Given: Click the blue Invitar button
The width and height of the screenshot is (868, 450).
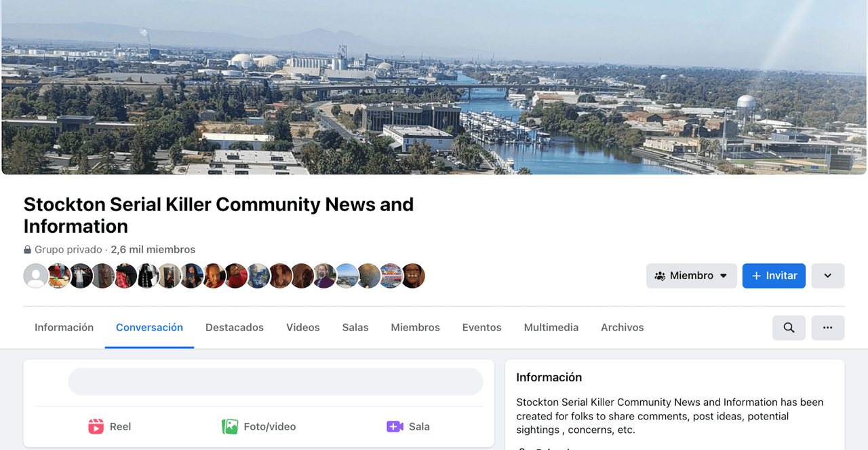Looking at the screenshot, I should coord(774,276).
